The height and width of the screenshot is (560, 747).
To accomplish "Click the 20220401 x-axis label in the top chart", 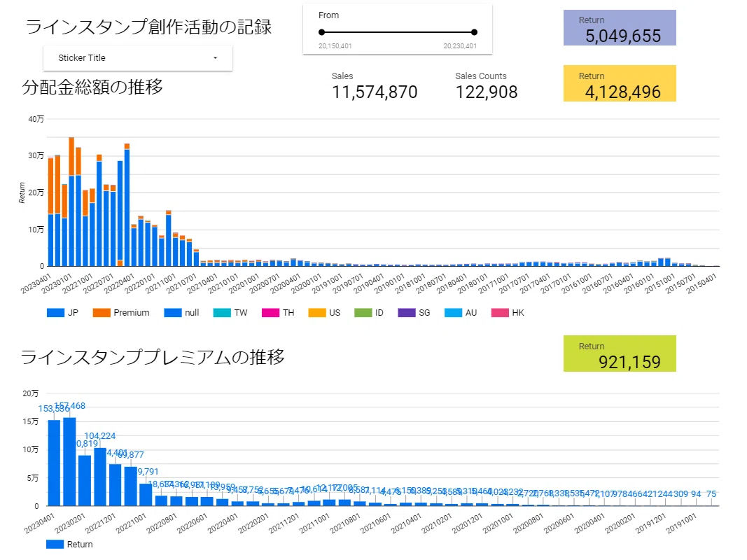I will pyautogui.click(x=119, y=283).
